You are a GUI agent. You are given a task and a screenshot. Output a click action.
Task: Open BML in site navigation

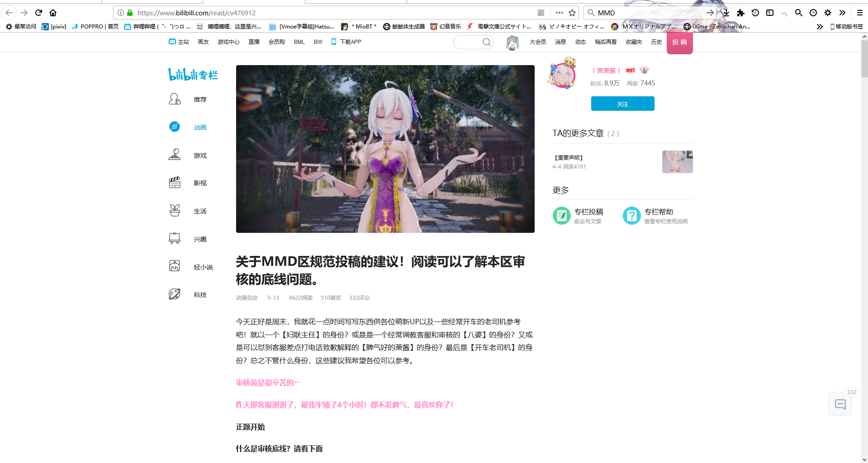click(x=299, y=42)
